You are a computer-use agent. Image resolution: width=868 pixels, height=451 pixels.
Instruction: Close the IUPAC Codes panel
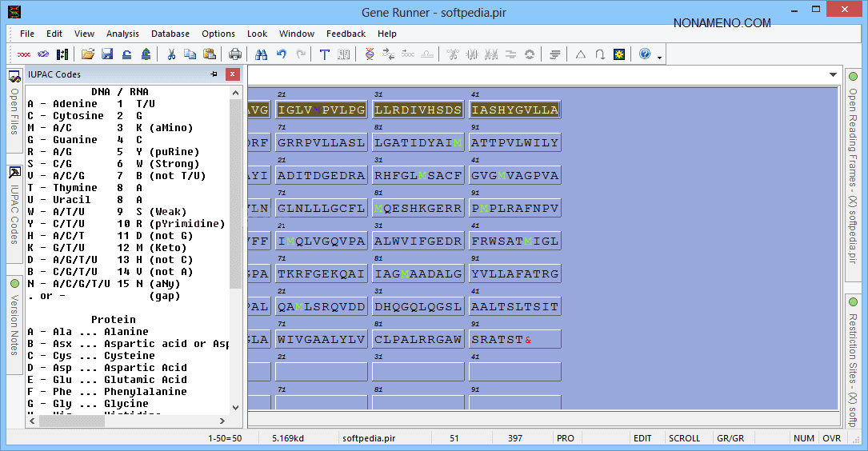232,74
